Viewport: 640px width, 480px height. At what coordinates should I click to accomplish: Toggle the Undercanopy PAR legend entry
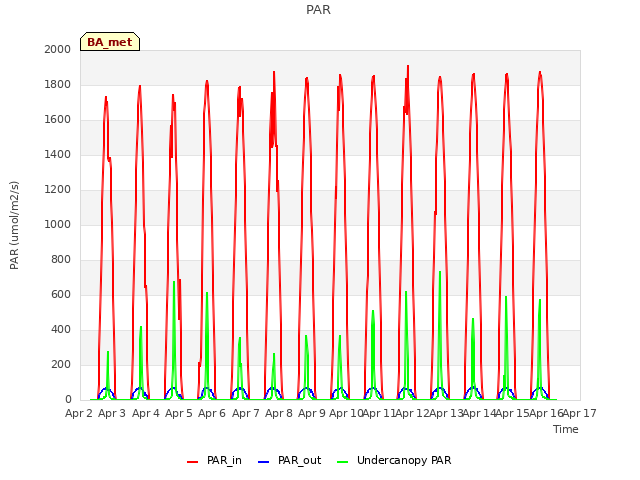tap(394, 460)
